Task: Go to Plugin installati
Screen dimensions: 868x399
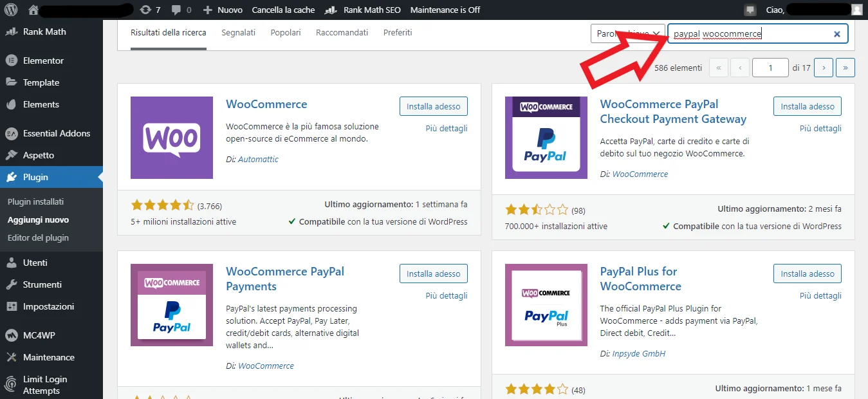Action: pos(35,201)
